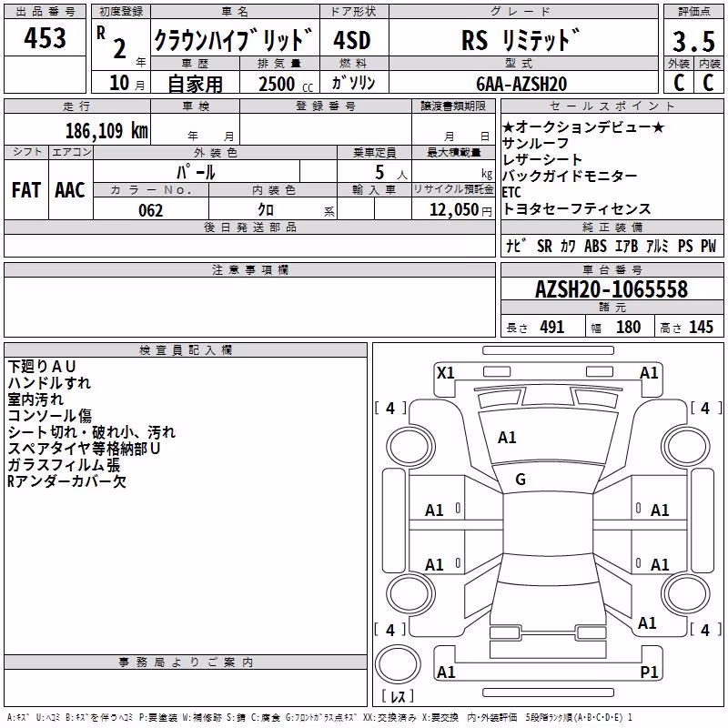Click the sales point バックガイドモニター
Image resolution: width=728 pixels, height=728 pixels.
click(x=570, y=176)
